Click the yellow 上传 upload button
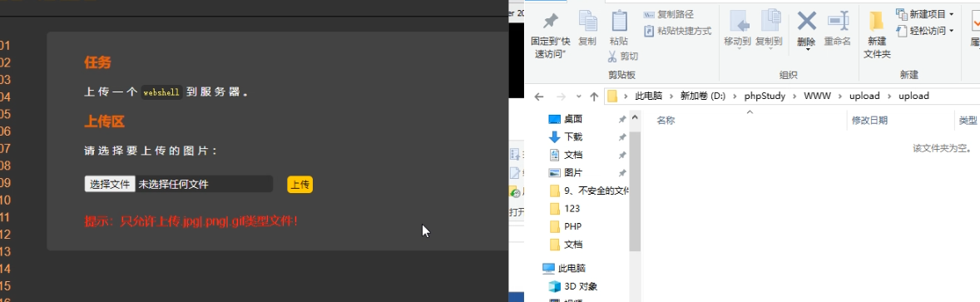Screen dimensions: 980x302 300,185
